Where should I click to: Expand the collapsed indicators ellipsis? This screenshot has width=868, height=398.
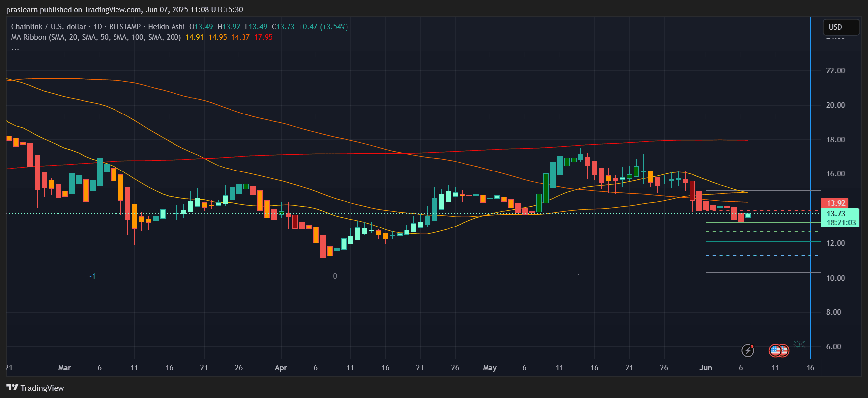tap(15, 49)
